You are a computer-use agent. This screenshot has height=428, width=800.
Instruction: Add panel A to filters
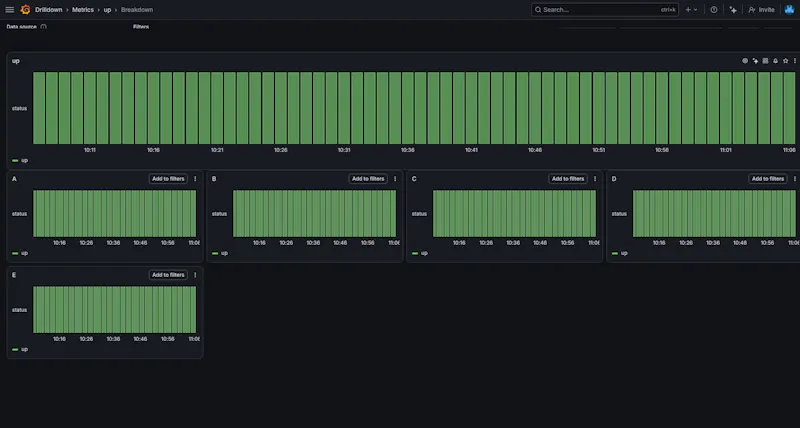(x=168, y=179)
